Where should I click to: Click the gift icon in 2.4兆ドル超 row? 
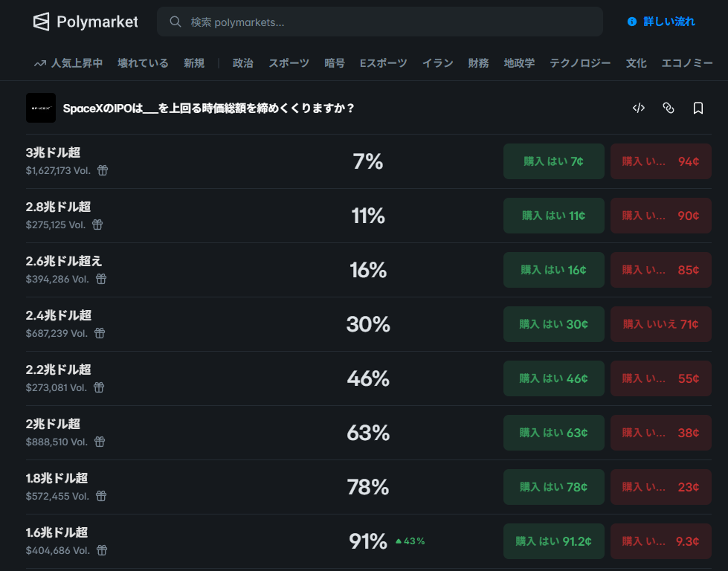point(100,333)
